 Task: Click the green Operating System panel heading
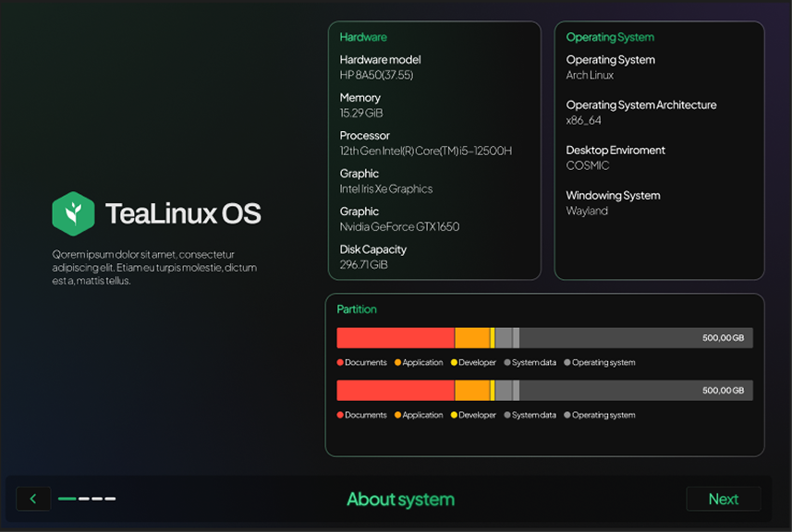click(610, 37)
